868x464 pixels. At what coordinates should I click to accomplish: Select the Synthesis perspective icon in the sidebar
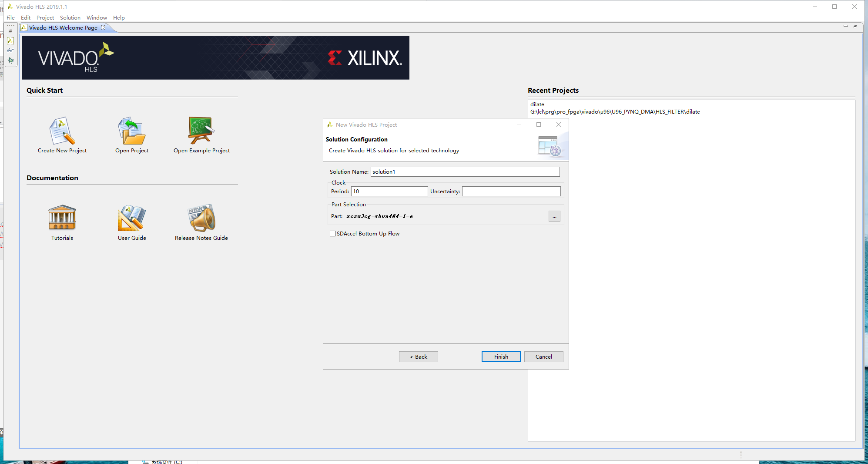10,41
